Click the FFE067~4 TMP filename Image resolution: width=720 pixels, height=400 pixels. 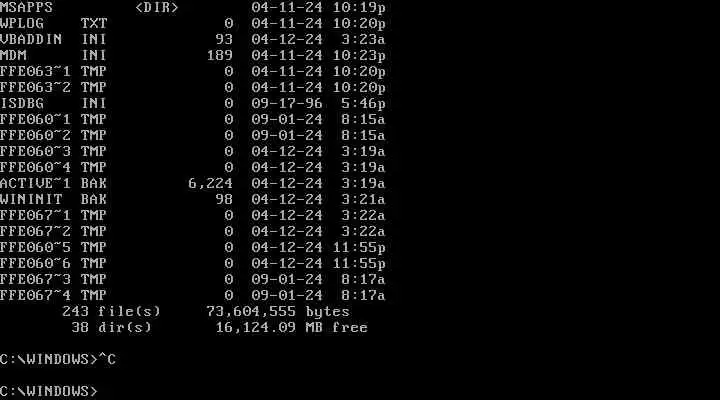53,295
